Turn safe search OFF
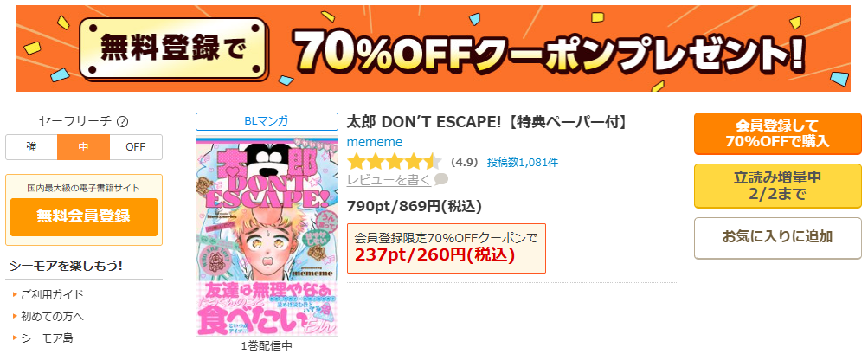Image resolution: width=868 pixels, height=354 pixels. click(x=136, y=147)
